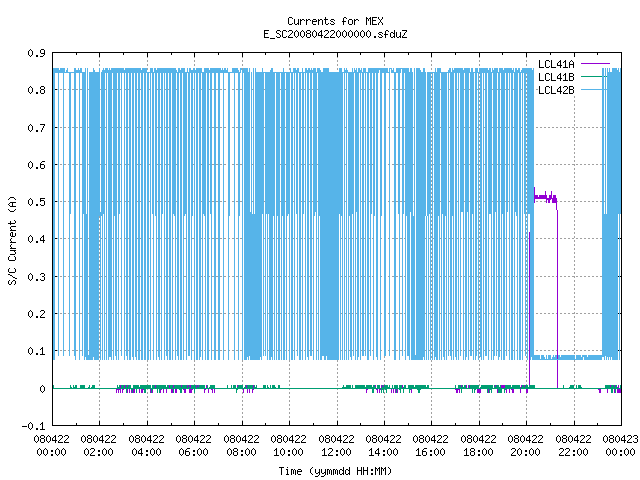Click the x-axis label 'Time (yymmdd HH:MM)'
640x480 pixels.
[x=335, y=471]
